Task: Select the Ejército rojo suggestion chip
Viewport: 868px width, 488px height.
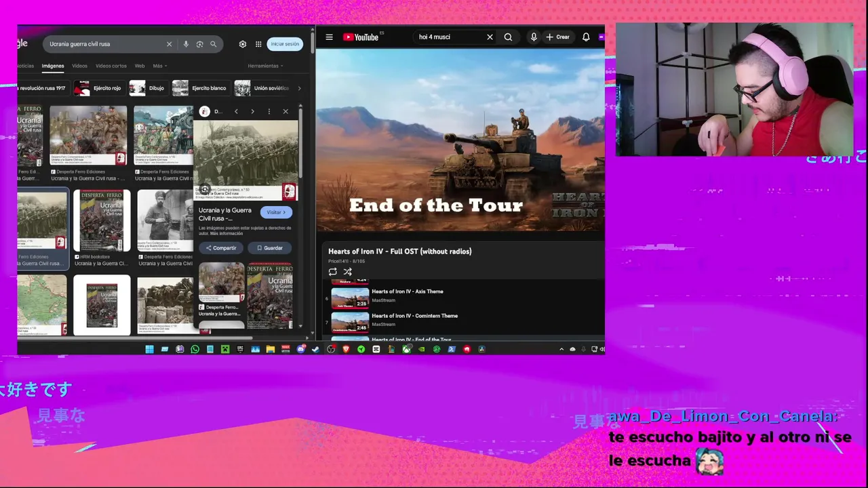Action: [x=99, y=88]
